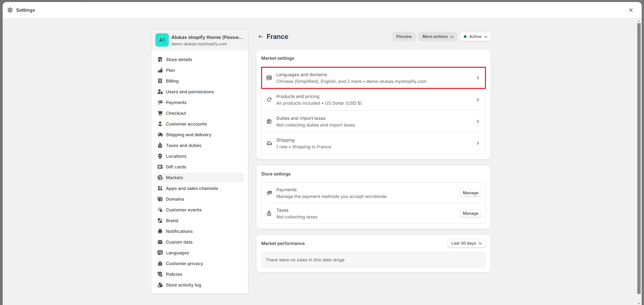Click the vertical page scrollbar

click(x=639, y=158)
